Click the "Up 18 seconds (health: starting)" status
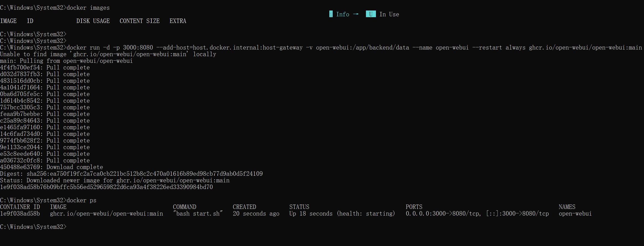644x246 pixels. (x=342, y=214)
